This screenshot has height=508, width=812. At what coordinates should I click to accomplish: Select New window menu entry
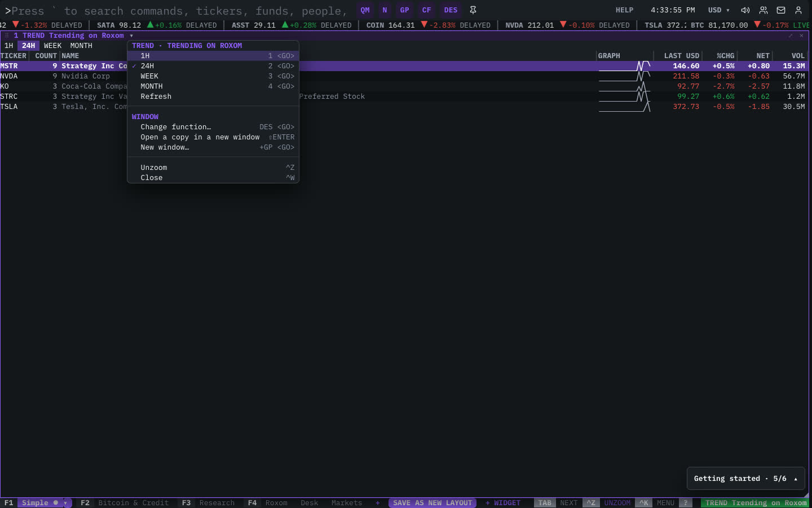[213, 147]
